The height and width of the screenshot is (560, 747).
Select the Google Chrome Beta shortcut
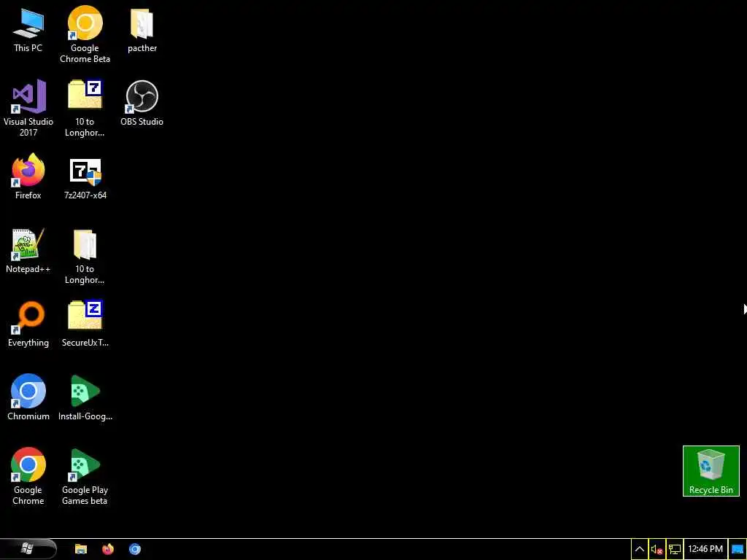pos(85,35)
